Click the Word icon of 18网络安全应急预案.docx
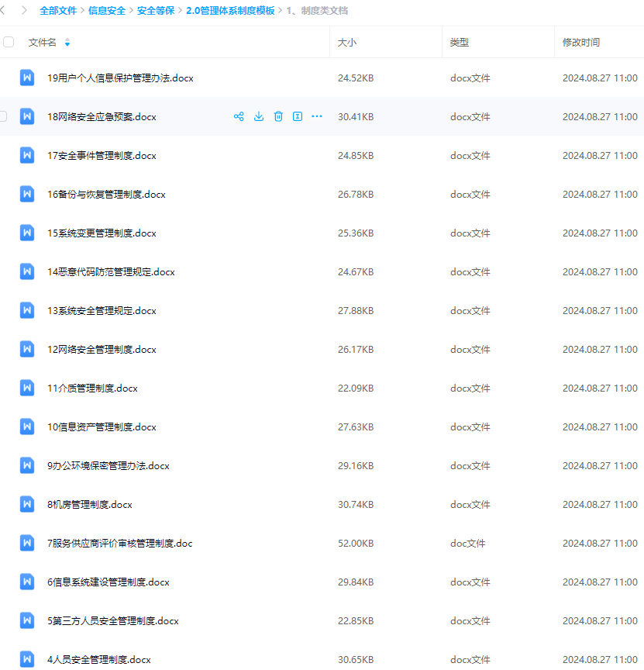 [x=27, y=116]
